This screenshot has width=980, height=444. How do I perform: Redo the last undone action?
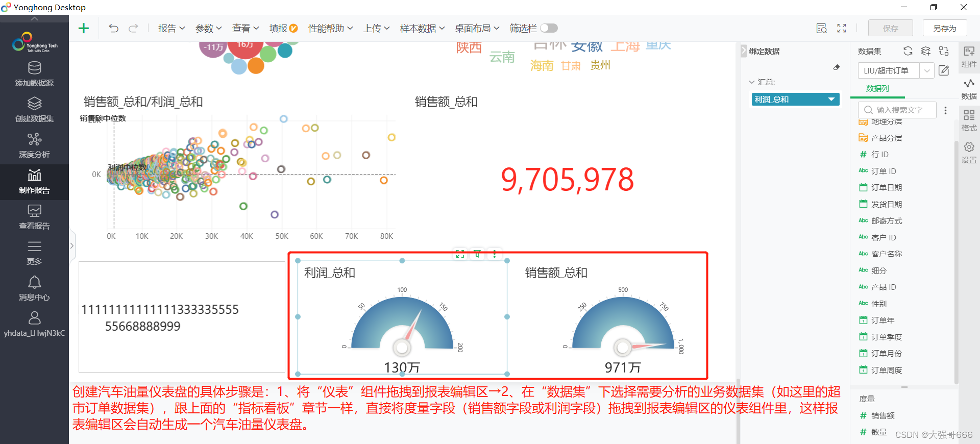coord(133,28)
